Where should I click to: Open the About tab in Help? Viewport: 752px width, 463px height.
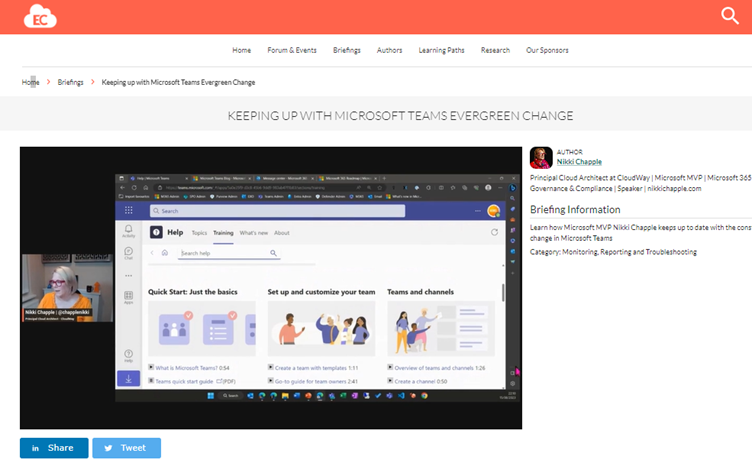click(x=282, y=233)
